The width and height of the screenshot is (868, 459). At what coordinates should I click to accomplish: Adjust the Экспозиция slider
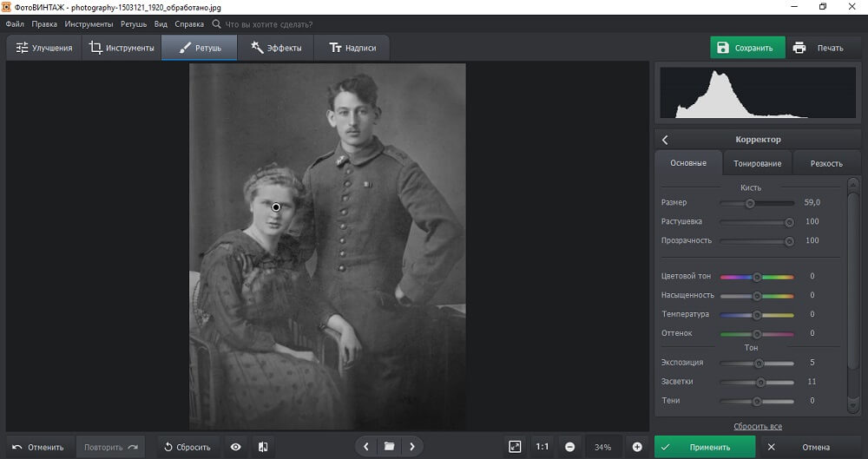[x=757, y=364]
